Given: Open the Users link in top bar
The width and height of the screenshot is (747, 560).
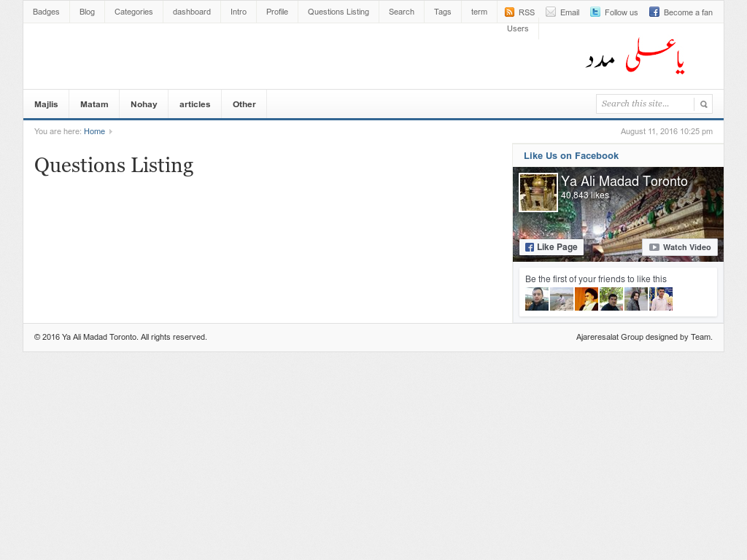Looking at the screenshot, I should coord(517,28).
